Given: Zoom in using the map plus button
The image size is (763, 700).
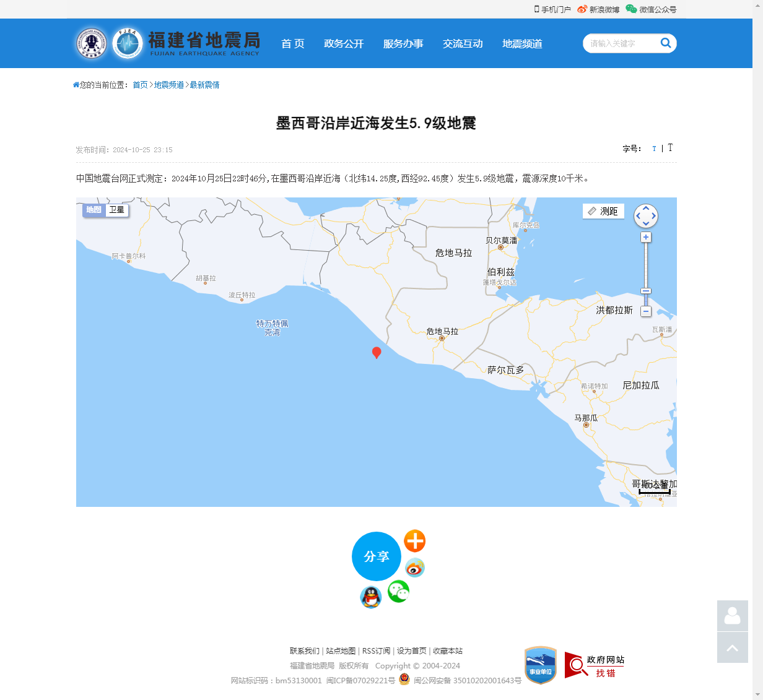Looking at the screenshot, I should [x=646, y=238].
